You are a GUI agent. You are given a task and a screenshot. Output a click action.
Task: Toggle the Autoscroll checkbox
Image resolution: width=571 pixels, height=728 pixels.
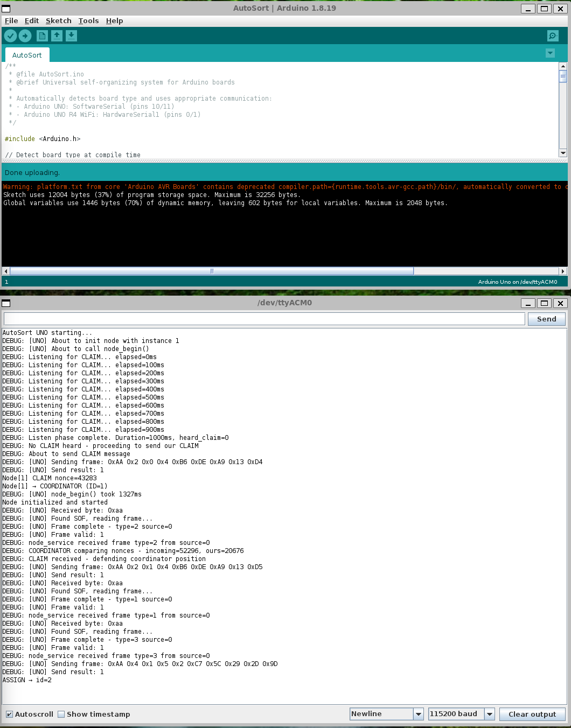[x=9, y=714]
